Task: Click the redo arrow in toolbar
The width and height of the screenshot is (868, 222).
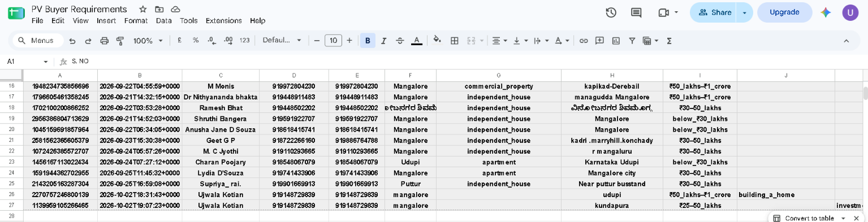Action: tap(88, 41)
